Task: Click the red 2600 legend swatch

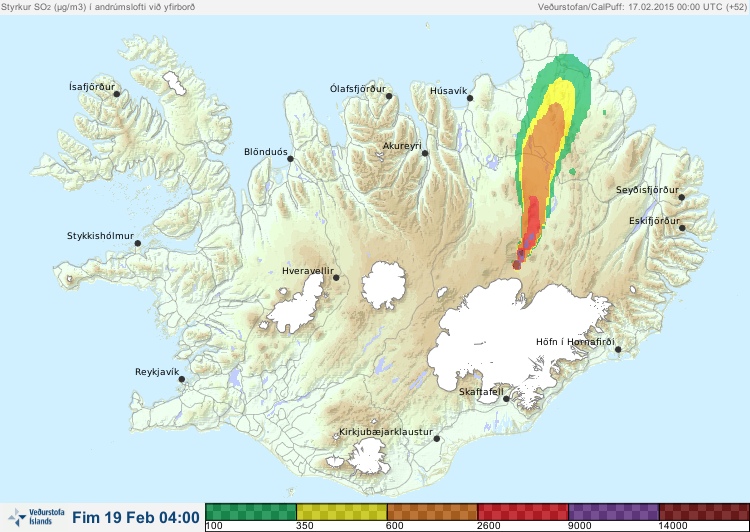Action: 523,511
